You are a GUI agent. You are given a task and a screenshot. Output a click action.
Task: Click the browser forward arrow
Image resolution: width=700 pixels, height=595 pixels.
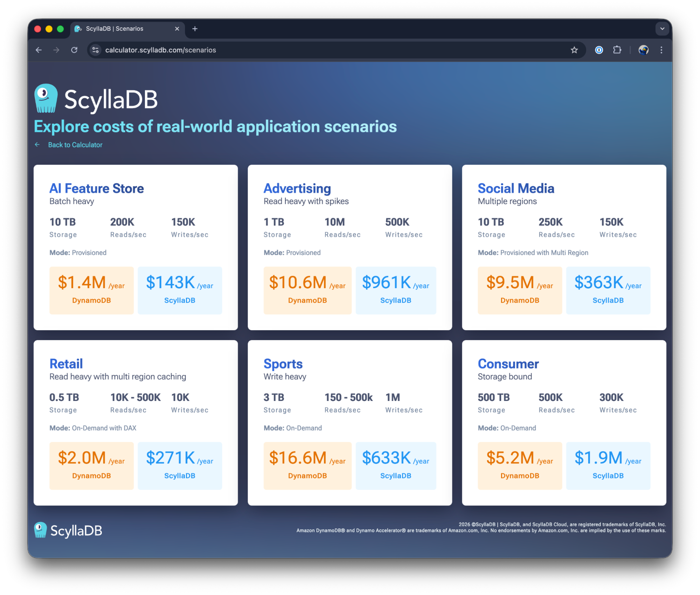coord(56,50)
